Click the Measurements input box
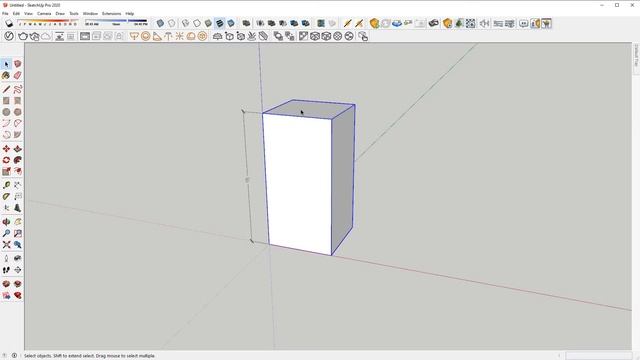 (598, 356)
